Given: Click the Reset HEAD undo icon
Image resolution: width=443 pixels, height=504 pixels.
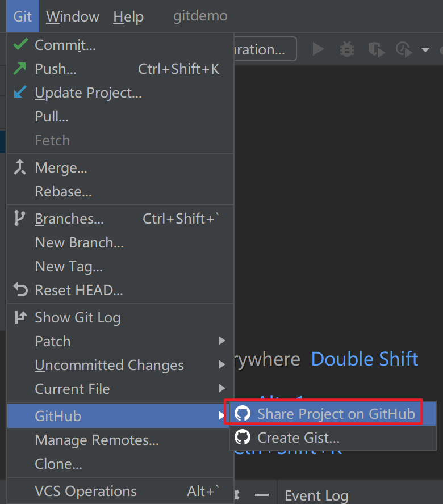Looking at the screenshot, I should pyautogui.click(x=20, y=289).
